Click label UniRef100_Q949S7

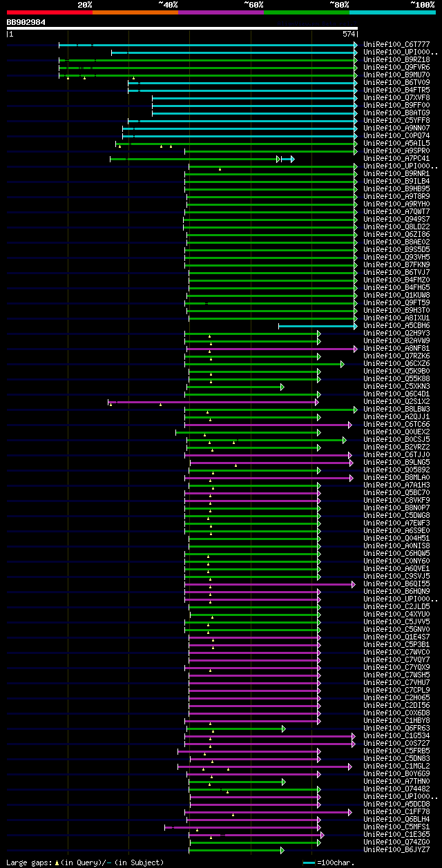click(396, 219)
